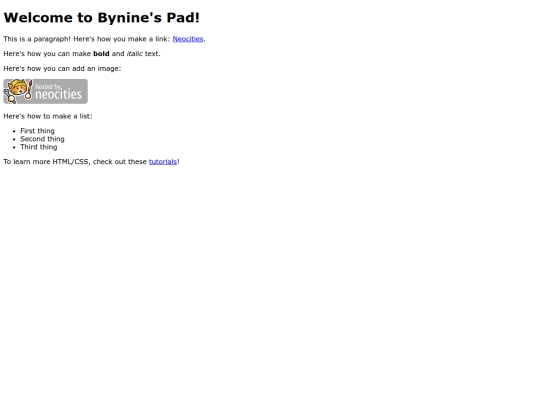Click the text "This is a paragraph!"
The width and height of the screenshot is (540, 405).
pos(37,39)
